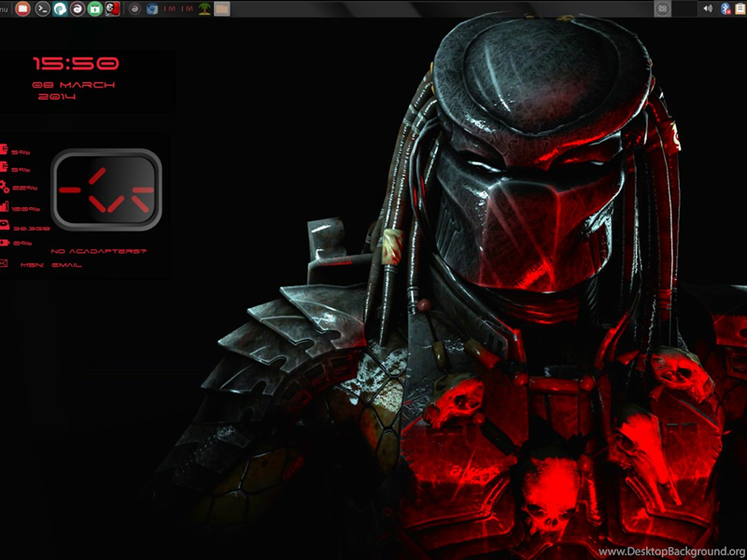Screen dimensions: 747x560
Task: Click the signal bars icon in the widget
Action: [5, 206]
